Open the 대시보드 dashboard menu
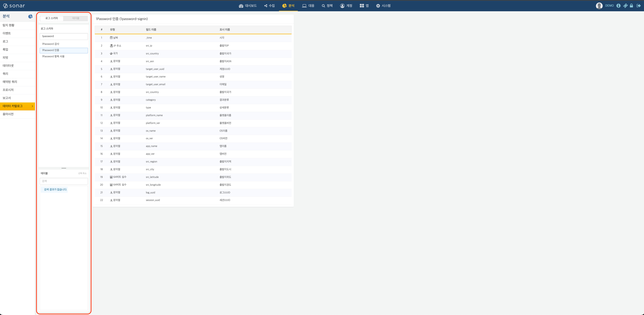 pyautogui.click(x=248, y=6)
